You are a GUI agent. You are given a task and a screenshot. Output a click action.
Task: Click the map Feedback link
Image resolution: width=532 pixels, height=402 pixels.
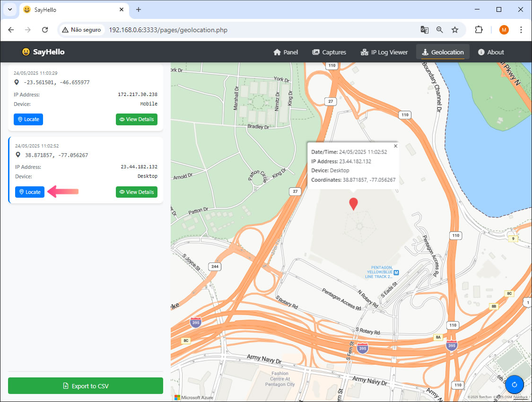(x=521, y=397)
